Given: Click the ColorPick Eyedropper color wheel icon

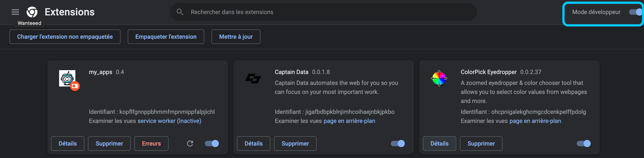Looking at the screenshot, I should coord(439,79).
